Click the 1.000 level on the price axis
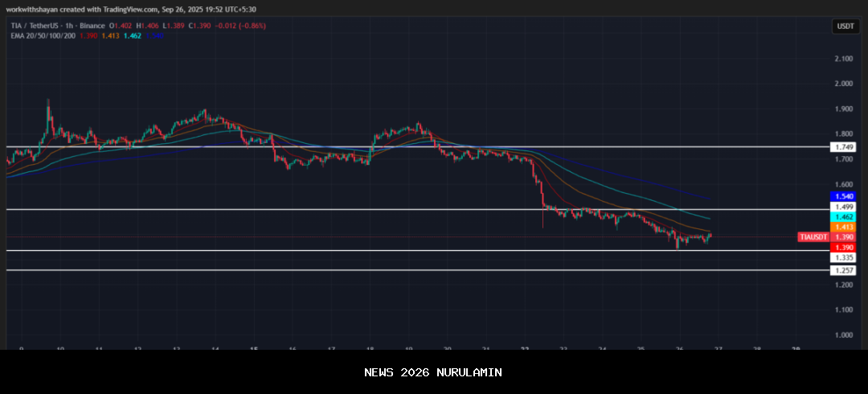 click(843, 334)
